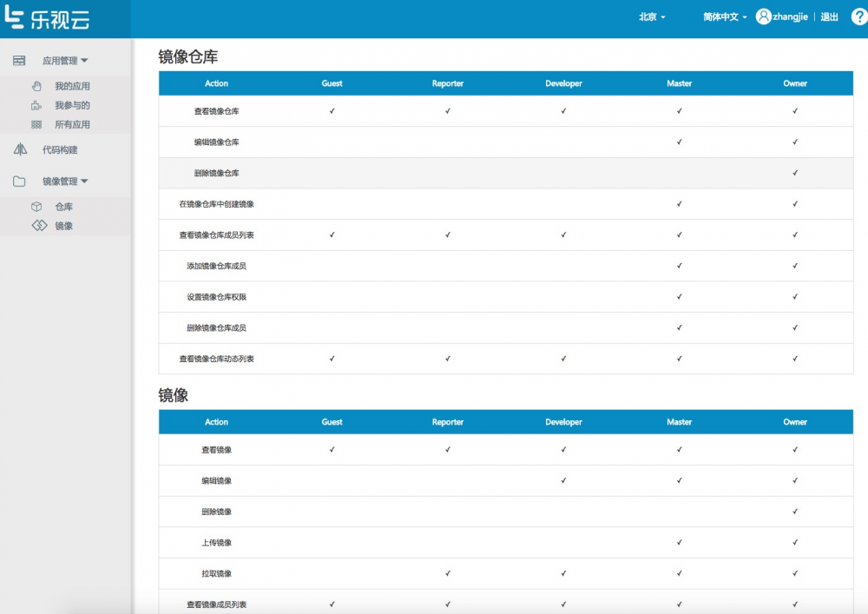The image size is (868, 614).
Task: Toggle Master permission for 上传镜像
Action: [x=680, y=542]
